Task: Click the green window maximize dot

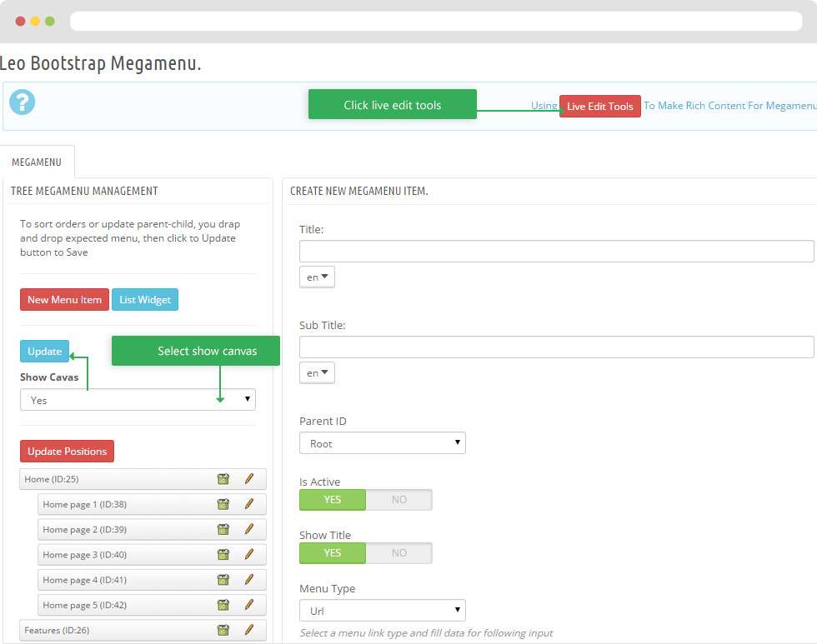Action: click(x=50, y=22)
